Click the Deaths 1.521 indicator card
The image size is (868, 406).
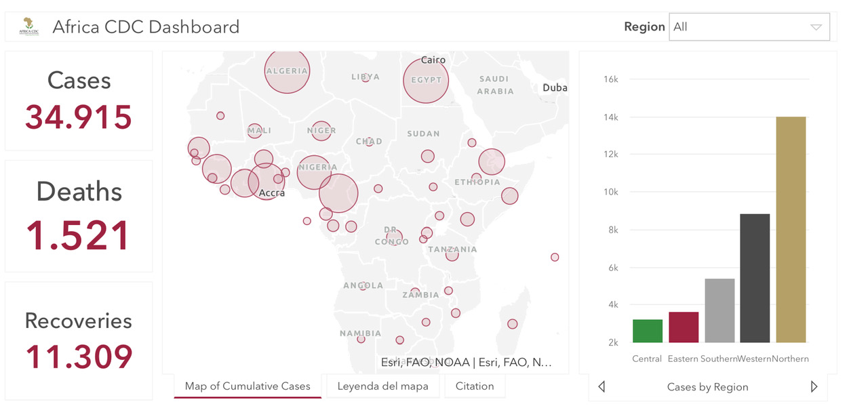[79, 216]
